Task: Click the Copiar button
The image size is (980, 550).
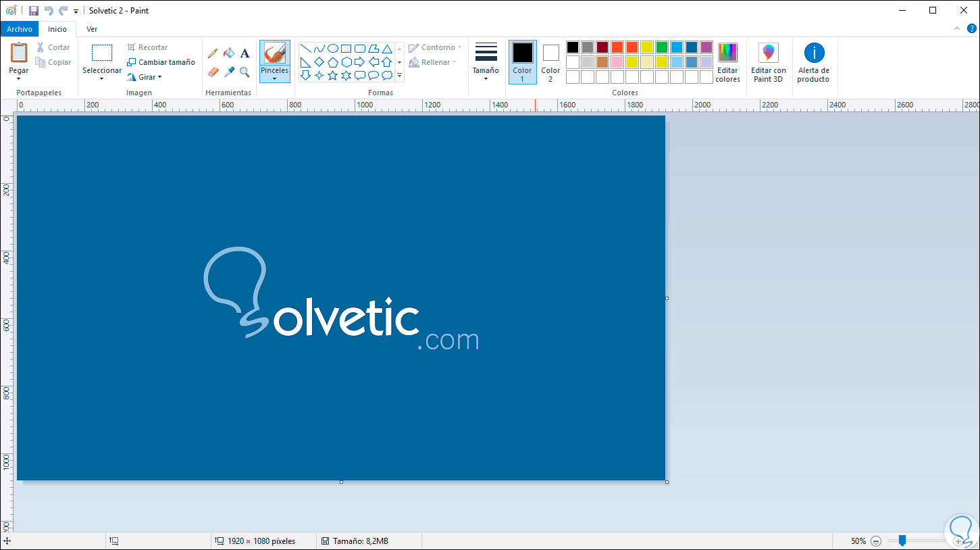Action: coord(53,62)
